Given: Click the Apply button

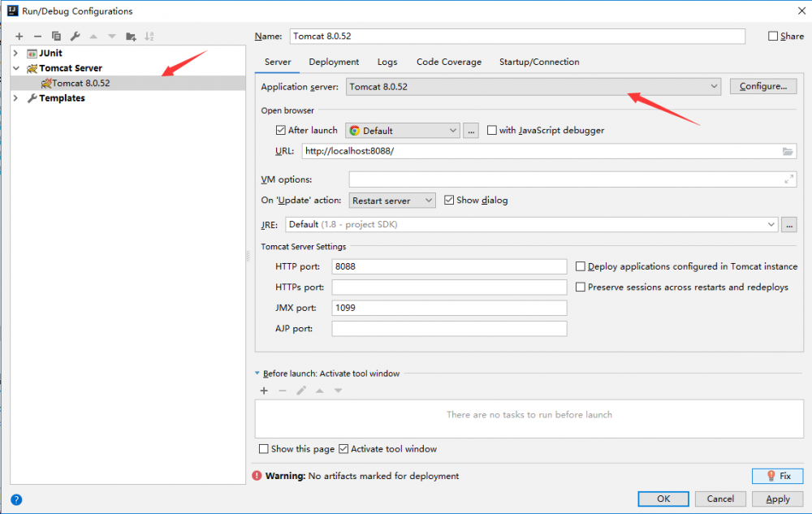Looking at the screenshot, I should [778, 499].
